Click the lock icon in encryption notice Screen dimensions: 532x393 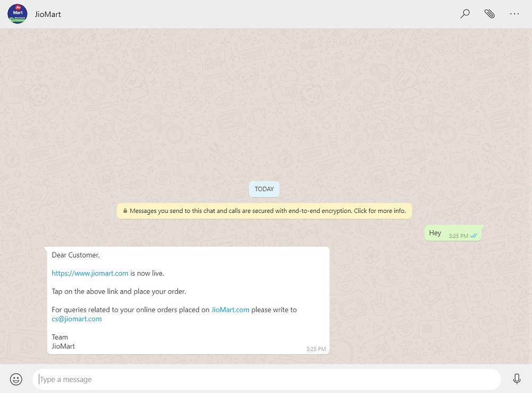click(x=125, y=210)
